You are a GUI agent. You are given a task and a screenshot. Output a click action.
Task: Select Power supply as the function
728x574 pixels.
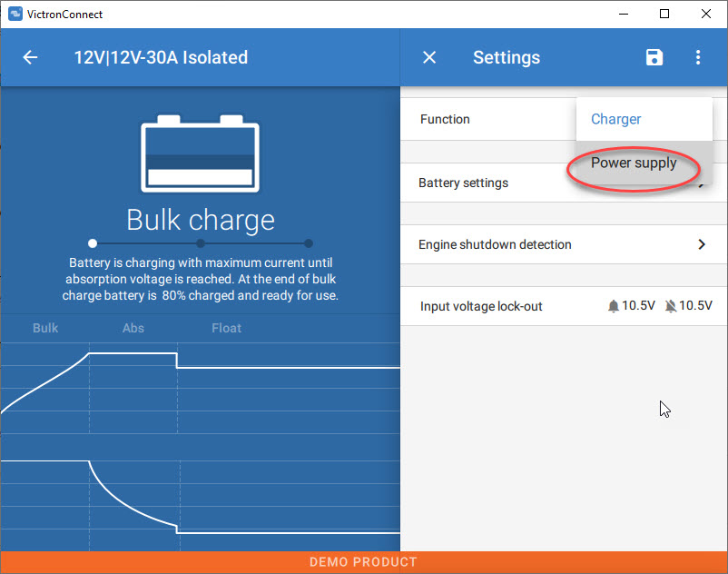click(633, 163)
